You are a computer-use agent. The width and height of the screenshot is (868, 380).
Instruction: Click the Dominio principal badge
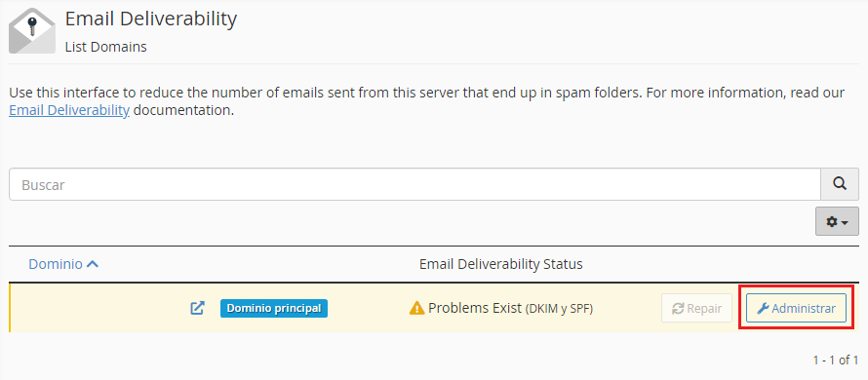tap(274, 308)
